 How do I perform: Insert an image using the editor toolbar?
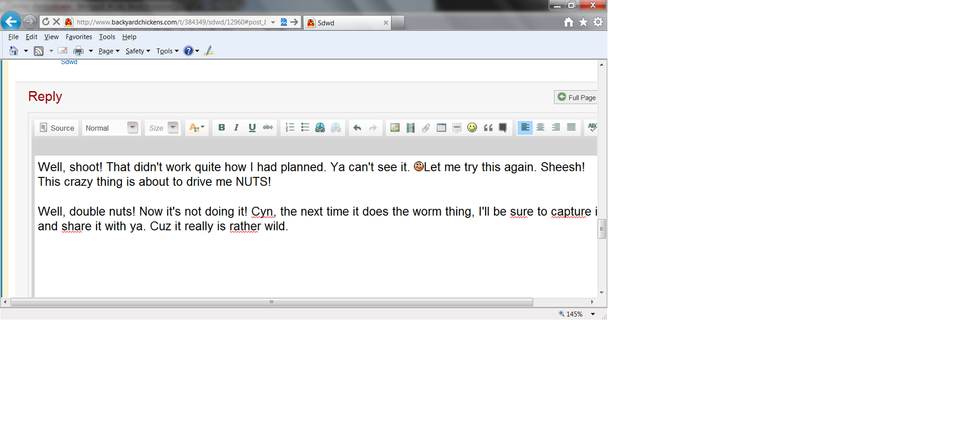[x=394, y=128]
